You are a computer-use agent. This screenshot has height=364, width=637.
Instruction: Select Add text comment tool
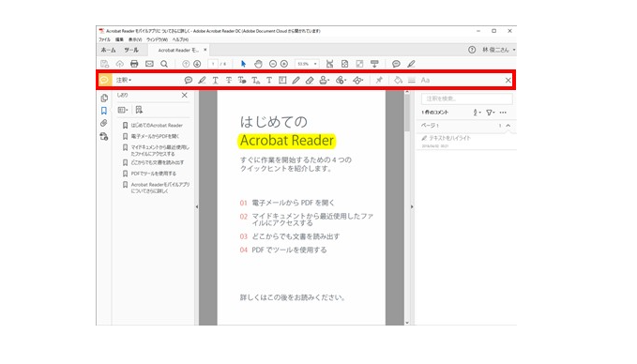(269, 80)
